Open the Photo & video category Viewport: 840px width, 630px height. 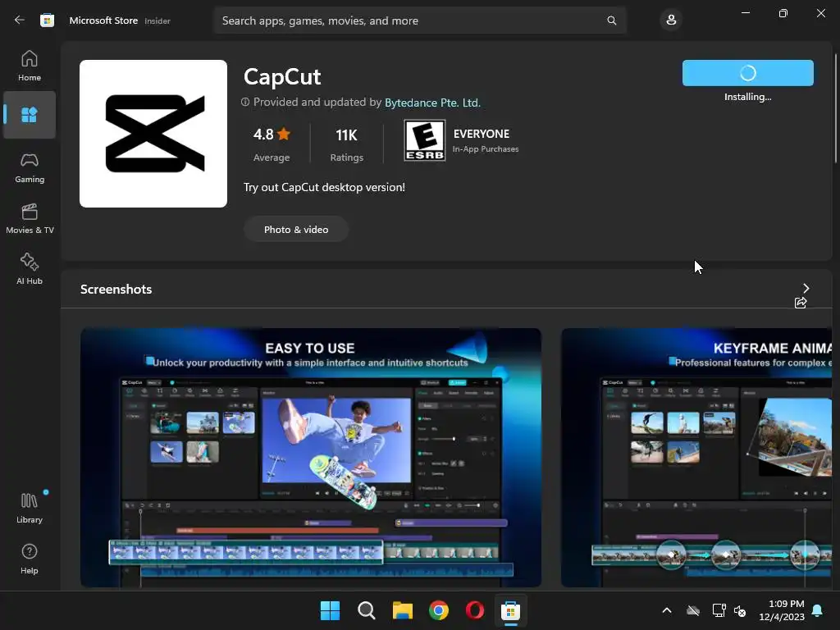296,230
